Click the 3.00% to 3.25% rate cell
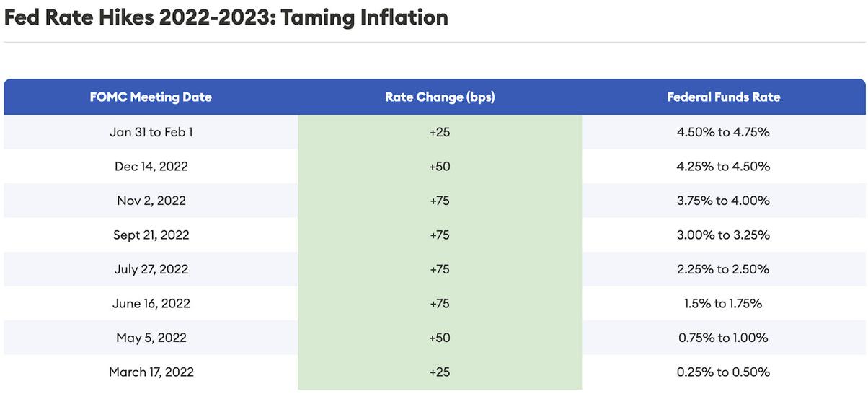 point(723,235)
